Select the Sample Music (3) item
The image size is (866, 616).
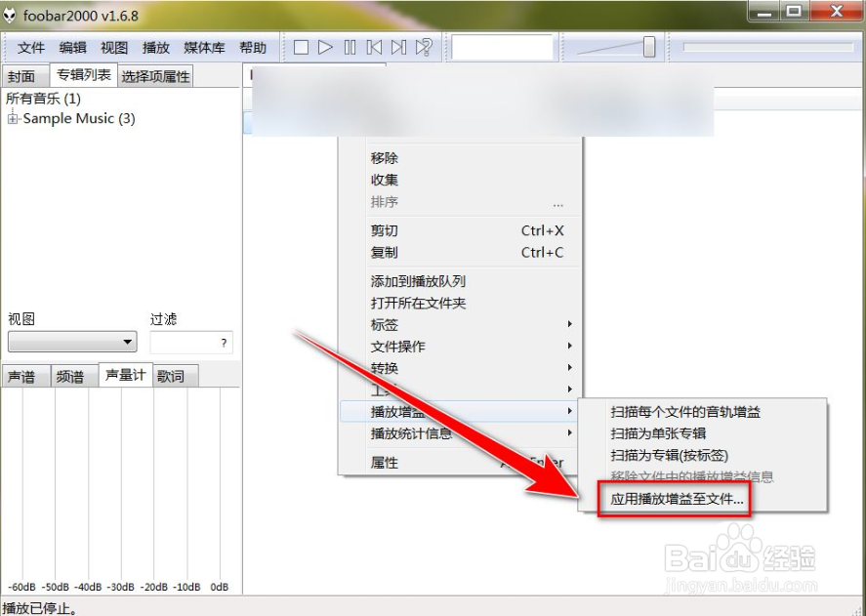click(79, 118)
